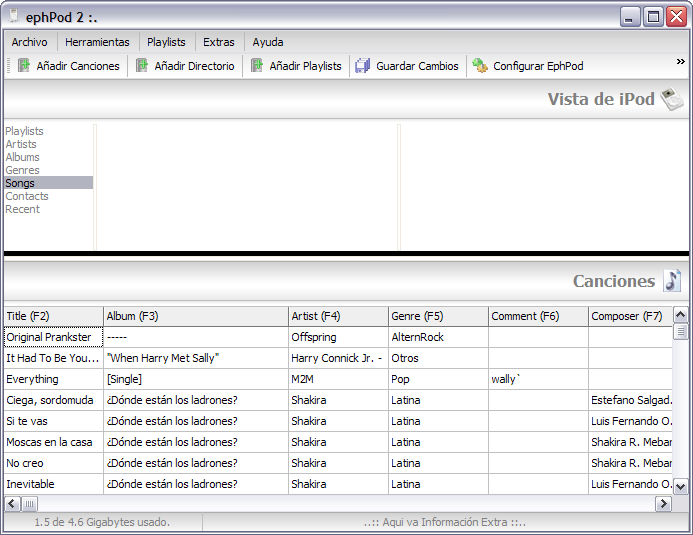The image size is (693, 535).
Task: Select the "No creo" title cell
Action: tap(53, 463)
